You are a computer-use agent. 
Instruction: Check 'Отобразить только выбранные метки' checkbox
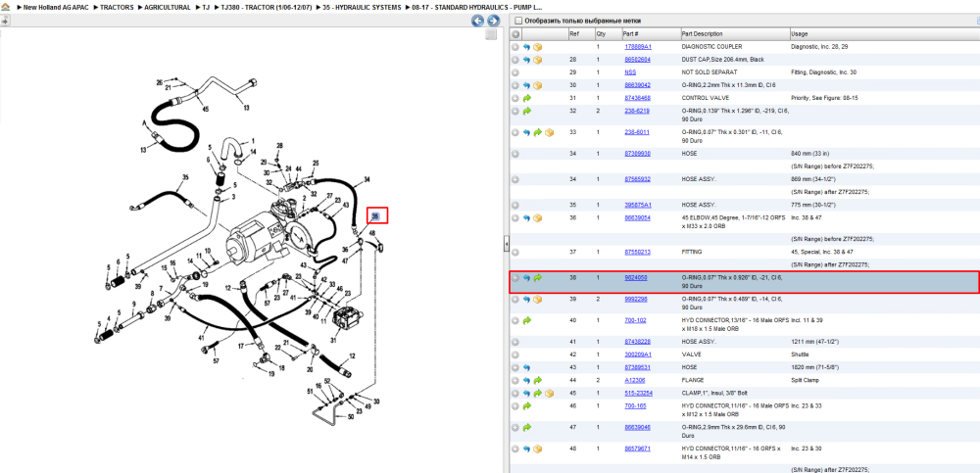[x=517, y=21]
